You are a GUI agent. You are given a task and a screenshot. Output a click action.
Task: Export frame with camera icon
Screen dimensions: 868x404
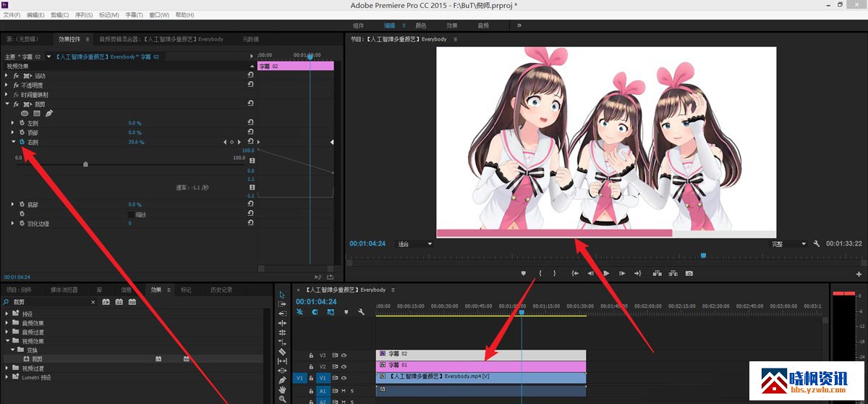[689, 273]
